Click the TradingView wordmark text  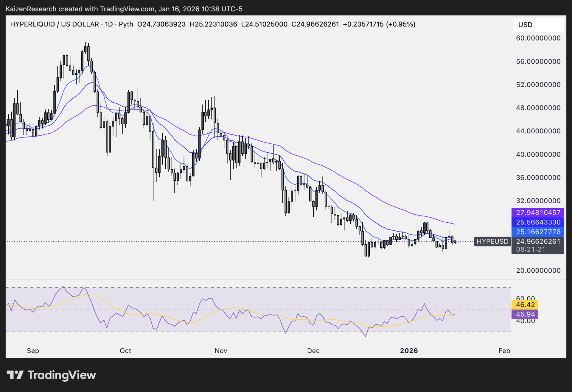pyautogui.click(x=62, y=375)
